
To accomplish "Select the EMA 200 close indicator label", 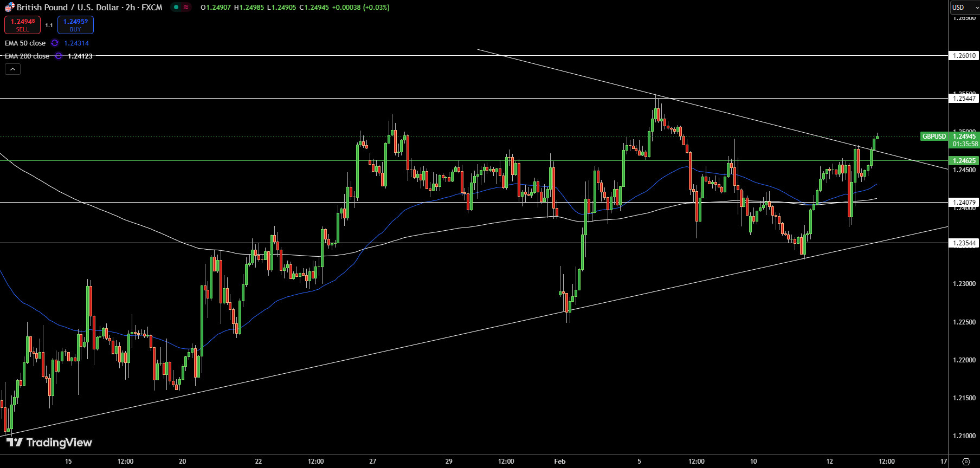I will click(x=27, y=56).
